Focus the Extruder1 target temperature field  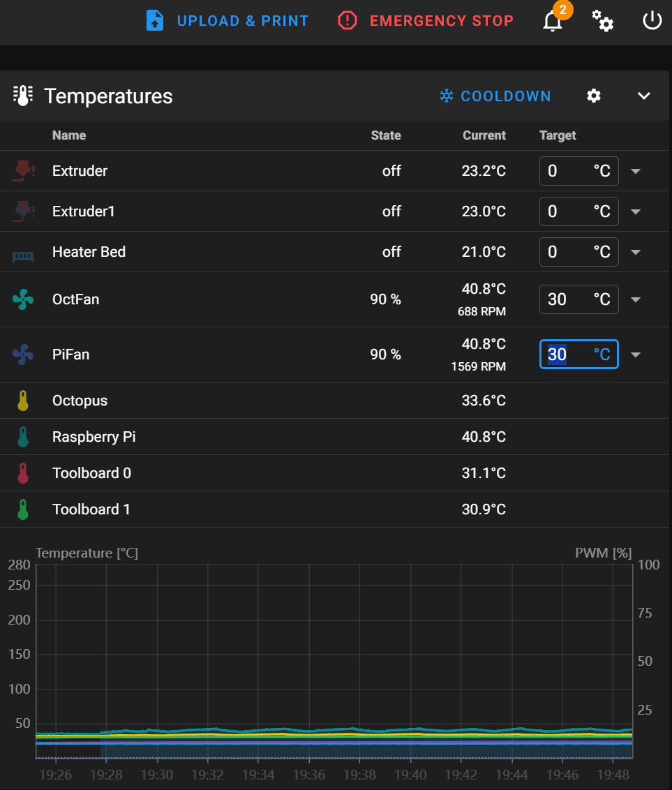pos(578,211)
